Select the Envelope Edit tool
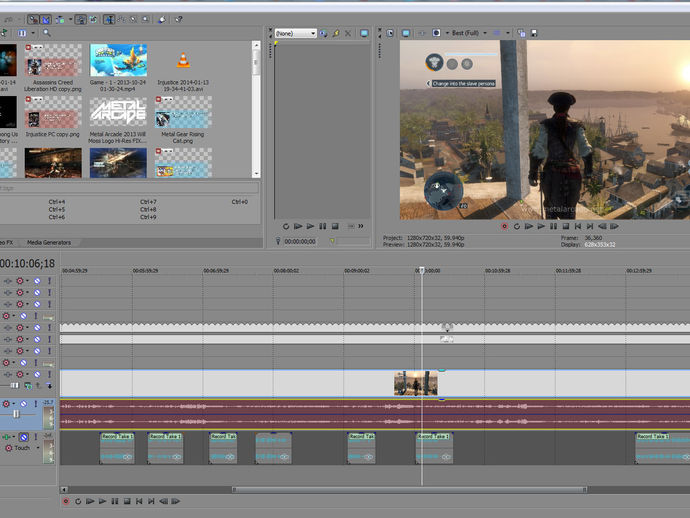The image size is (690, 518). click(x=121, y=19)
